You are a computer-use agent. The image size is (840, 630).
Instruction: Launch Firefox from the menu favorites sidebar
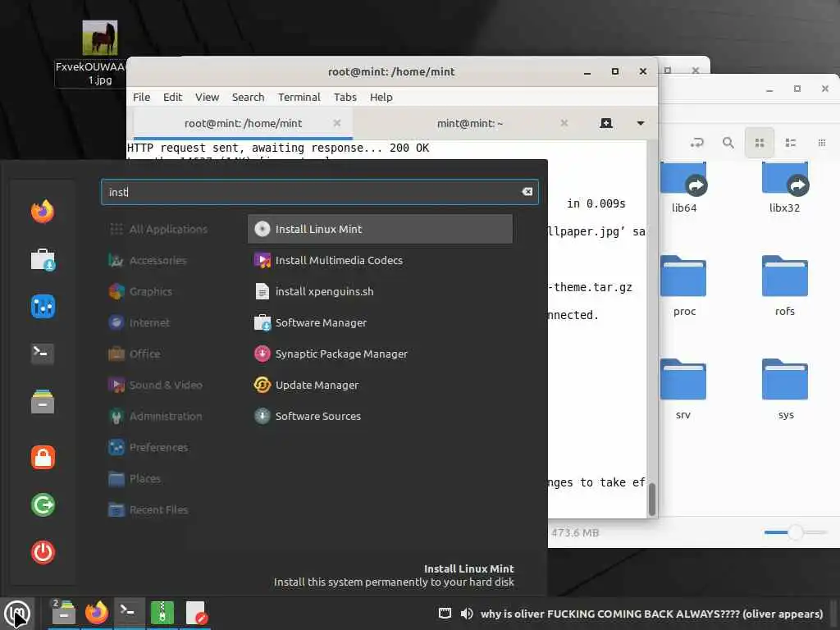click(43, 212)
